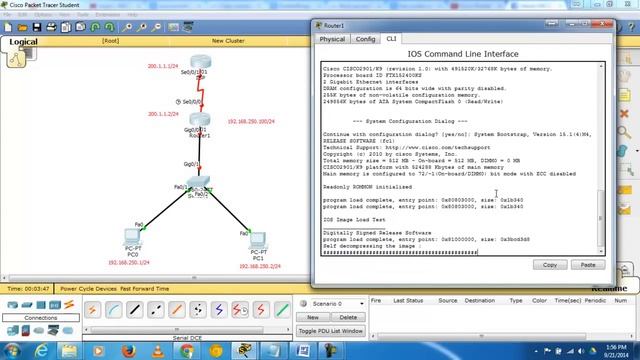Screen dimensions: 640x360
Task: Choose the Wireless Devices category
Action: (55, 305)
